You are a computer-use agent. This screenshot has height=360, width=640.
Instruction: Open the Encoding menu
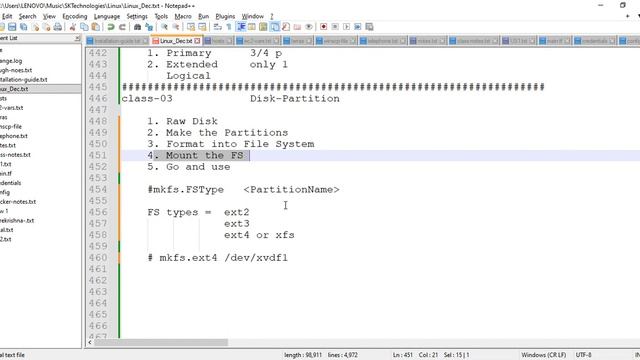click(x=75, y=16)
